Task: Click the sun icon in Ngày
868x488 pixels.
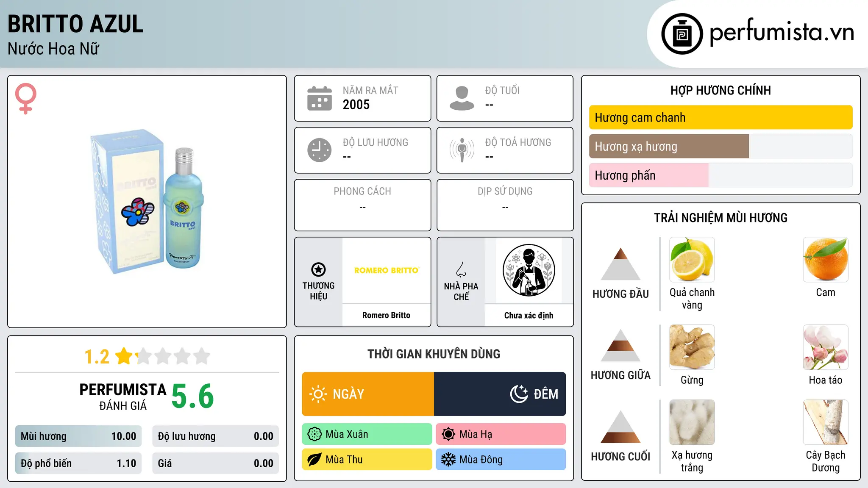Action: tap(318, 394)
